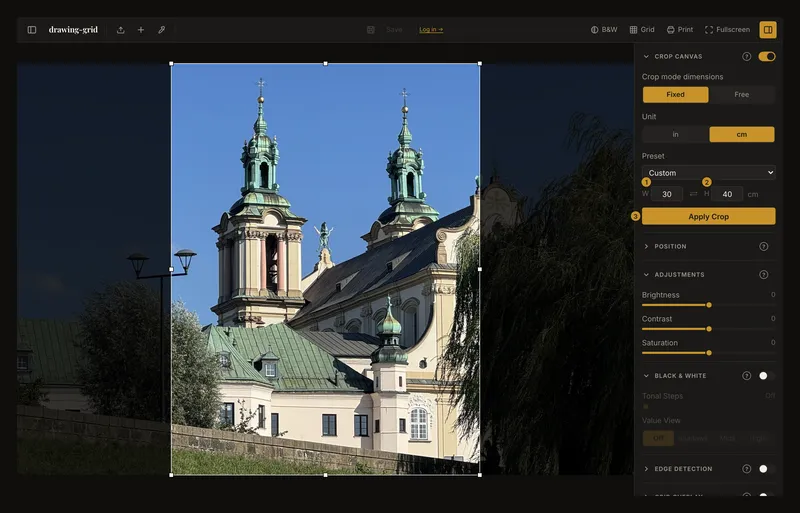The height and width of the screenshot is (513, 800).
Task: Click the upload image icon
Action: [120, 30]
